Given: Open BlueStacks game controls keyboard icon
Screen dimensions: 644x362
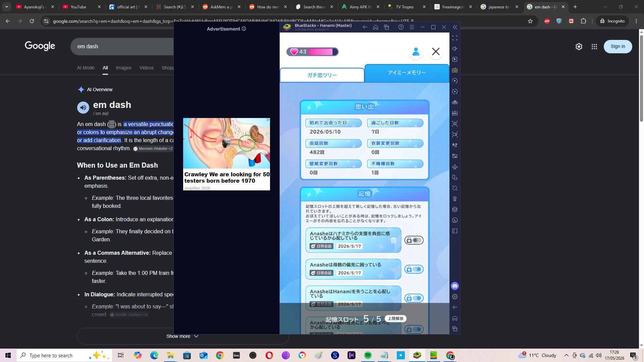Looking at the screenshot, I should click(x=455, y=70).
